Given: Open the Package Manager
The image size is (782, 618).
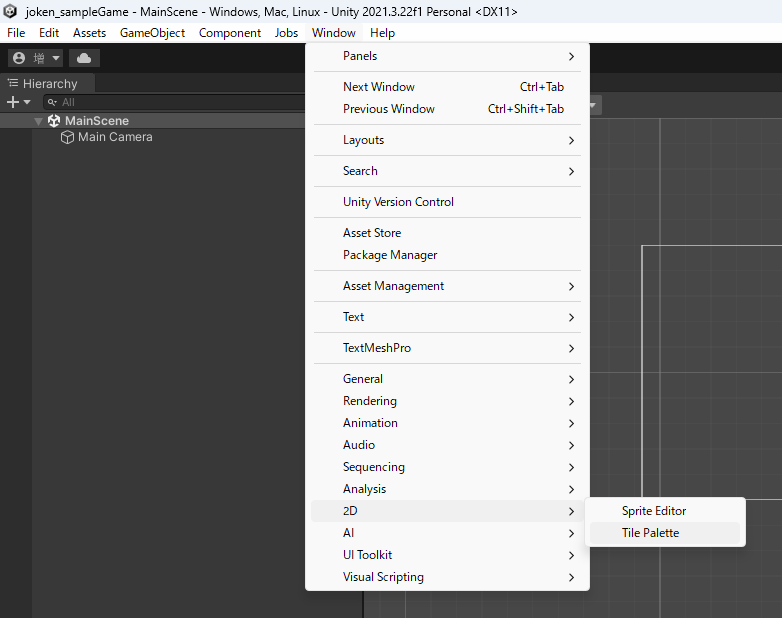Looking at the screenshot, I should click(447, 255).
